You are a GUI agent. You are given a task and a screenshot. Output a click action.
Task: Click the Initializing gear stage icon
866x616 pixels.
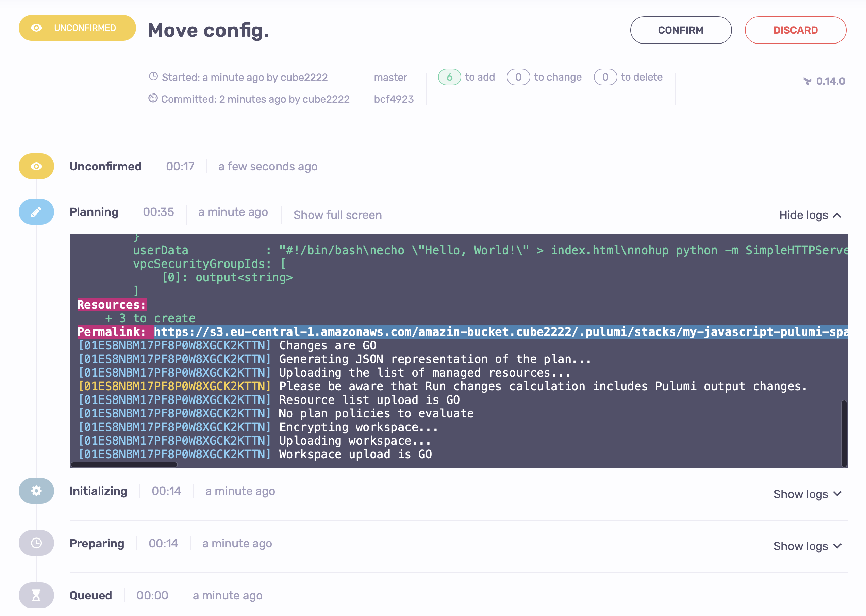pos(36,491)
